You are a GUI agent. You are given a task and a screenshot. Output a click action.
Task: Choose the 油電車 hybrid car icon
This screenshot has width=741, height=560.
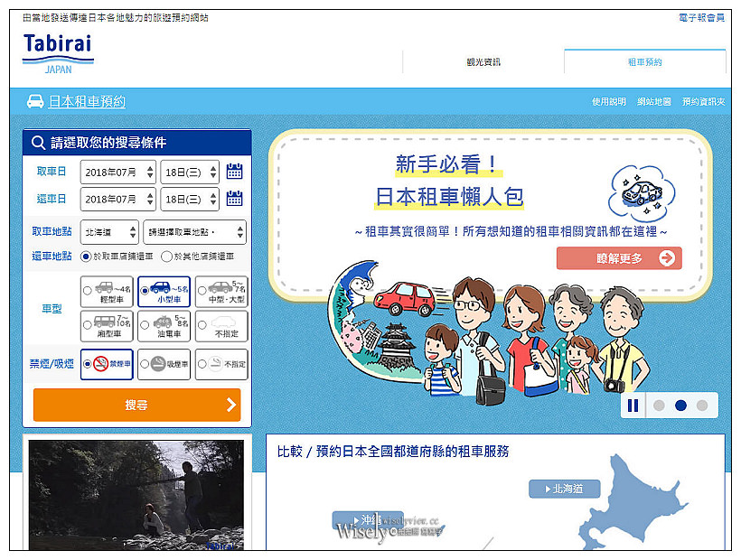(x=164, y=325)
